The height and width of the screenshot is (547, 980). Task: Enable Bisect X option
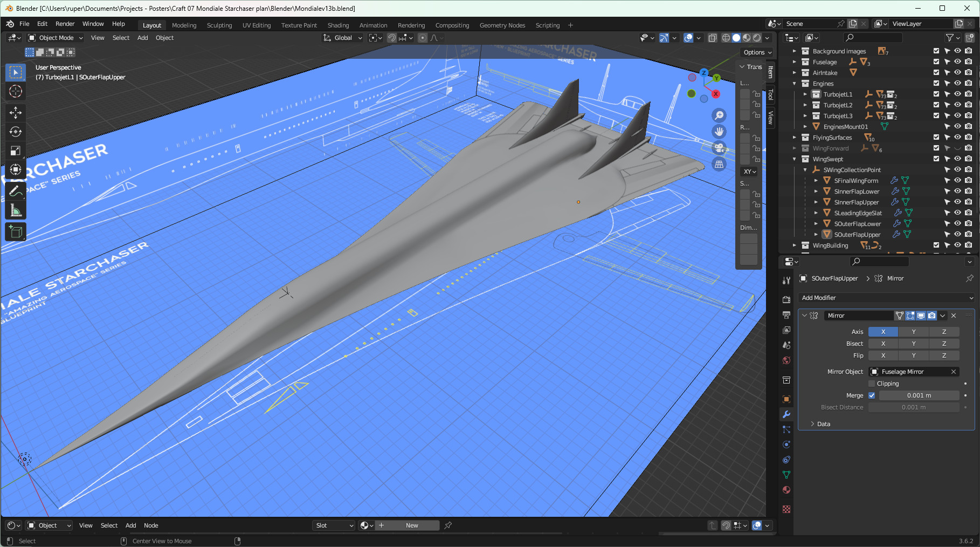click(883, 344)
